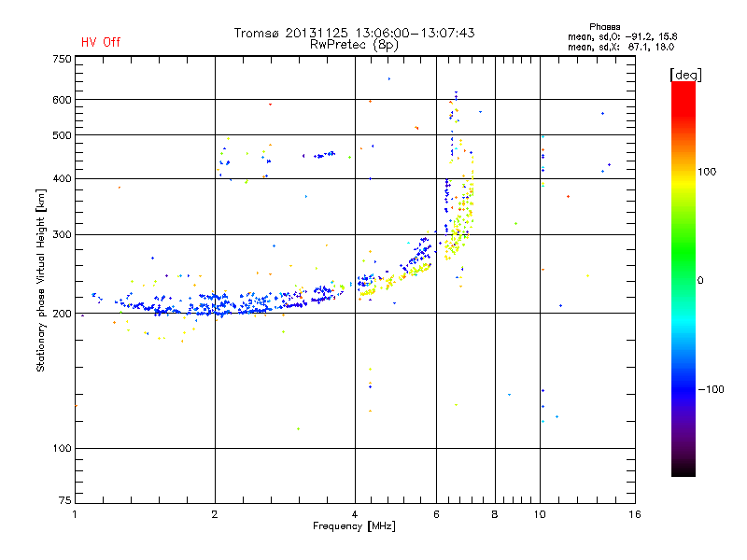
Task: Click the Tromsø 20131125 plot title
Action: [355, 33]
